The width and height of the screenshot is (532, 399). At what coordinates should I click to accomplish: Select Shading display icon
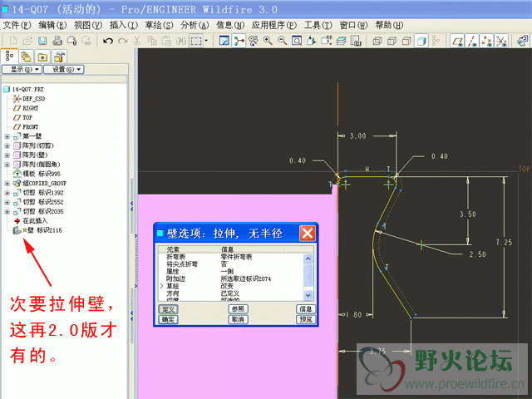point(421,41)
